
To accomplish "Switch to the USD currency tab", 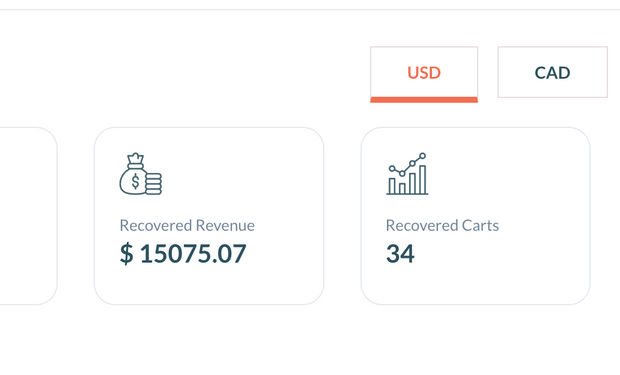I will pos(424,74).
